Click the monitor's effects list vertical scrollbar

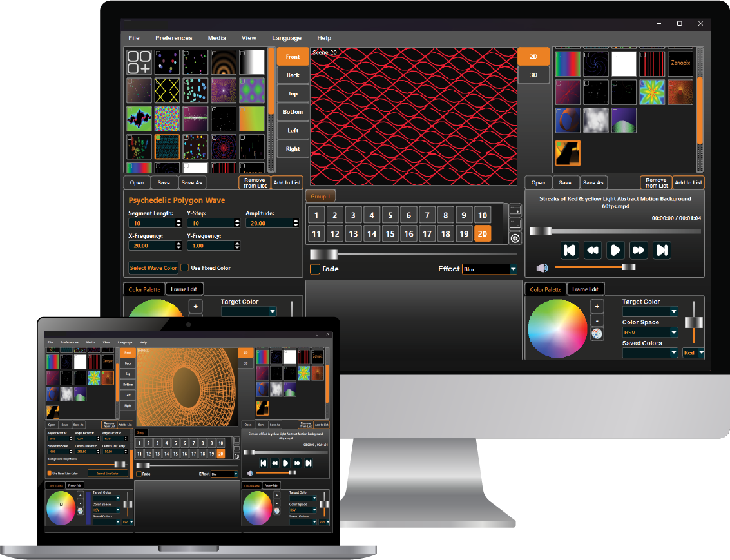pyautogui.click(x=271, y=110)
